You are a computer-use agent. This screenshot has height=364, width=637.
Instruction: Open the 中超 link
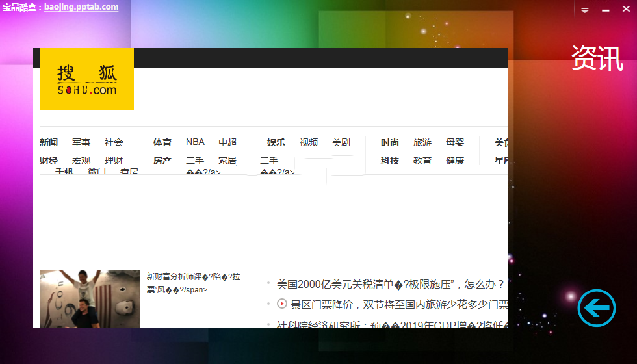pos(227,142)
